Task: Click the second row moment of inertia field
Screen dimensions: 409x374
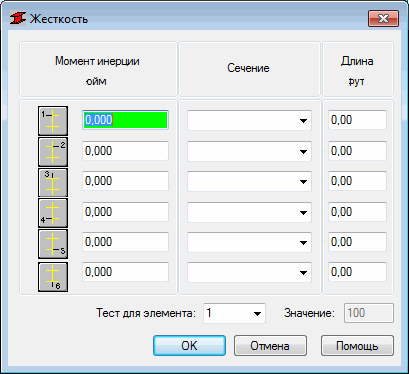Action: click(x=125, y=151)
